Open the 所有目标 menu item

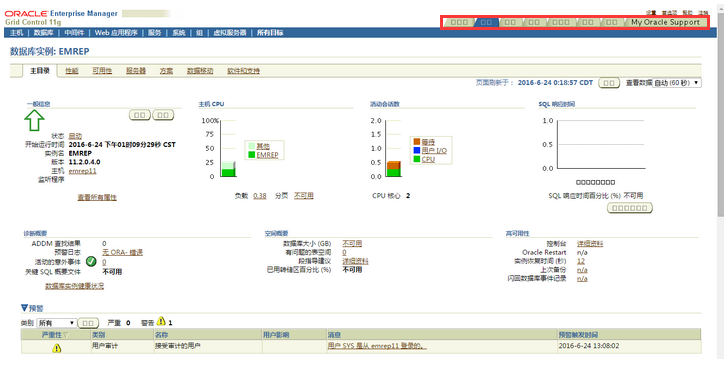click(270, 33)
